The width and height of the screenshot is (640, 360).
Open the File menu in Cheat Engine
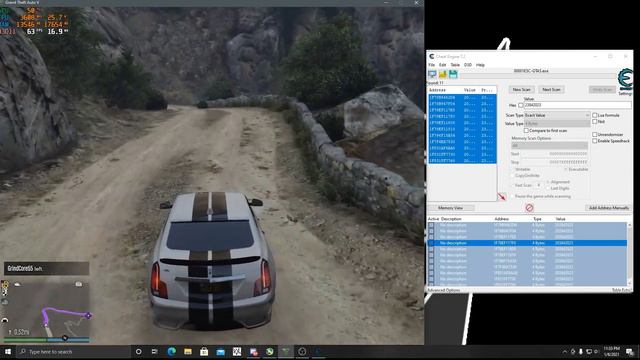coord(431,65)
